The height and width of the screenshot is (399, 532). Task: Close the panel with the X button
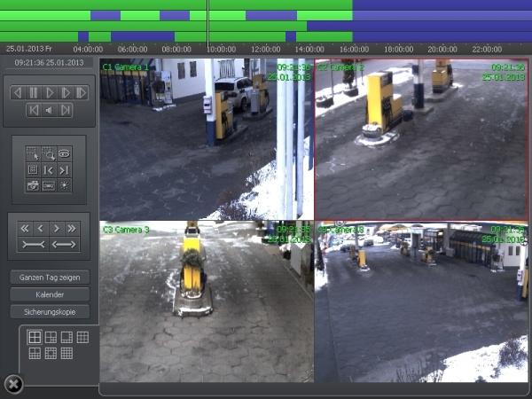[13, 383]
